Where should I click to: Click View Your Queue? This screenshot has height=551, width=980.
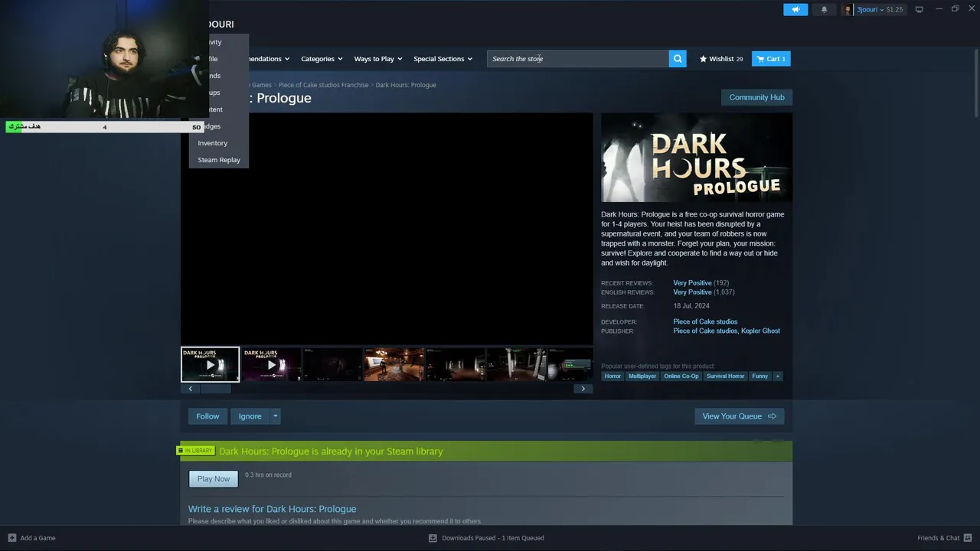coord(739,416)
